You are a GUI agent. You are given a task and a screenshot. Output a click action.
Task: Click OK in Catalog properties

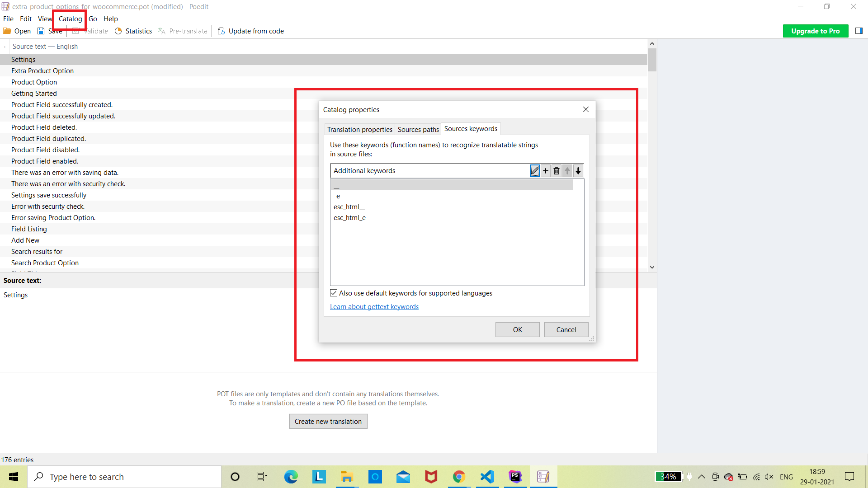coord(518,330)
